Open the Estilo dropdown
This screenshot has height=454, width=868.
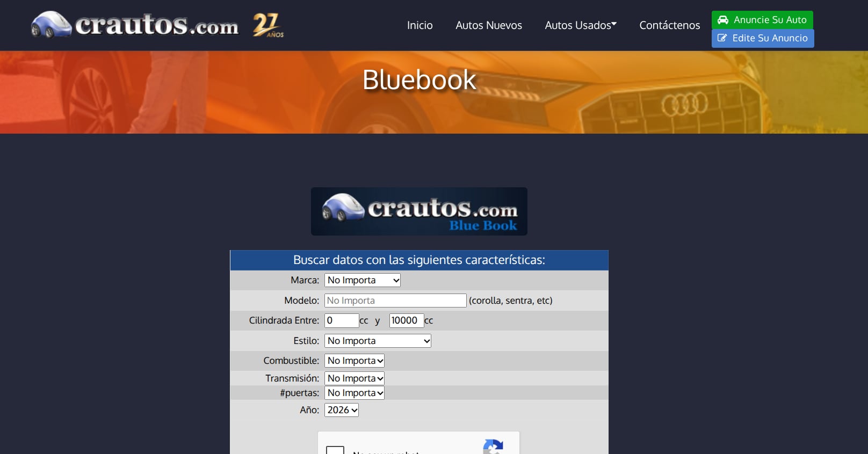pyautogui.click(x=378, y=341)
